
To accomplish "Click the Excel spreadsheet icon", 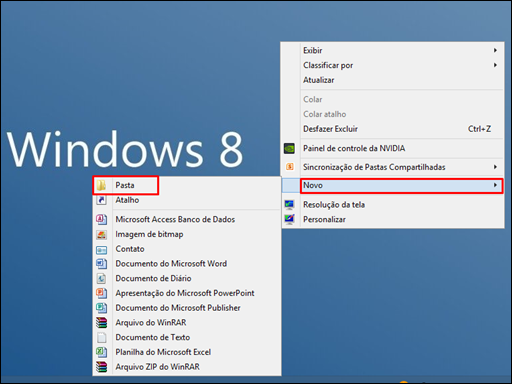I will [101, 352].
